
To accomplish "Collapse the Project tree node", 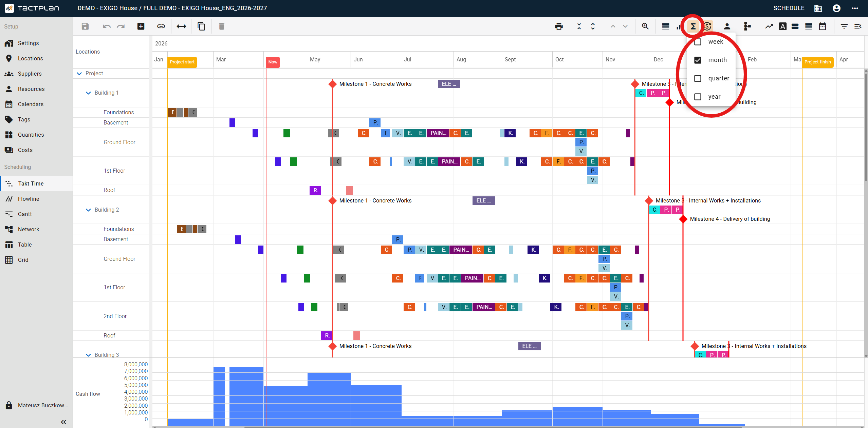I will coord(79,74).
